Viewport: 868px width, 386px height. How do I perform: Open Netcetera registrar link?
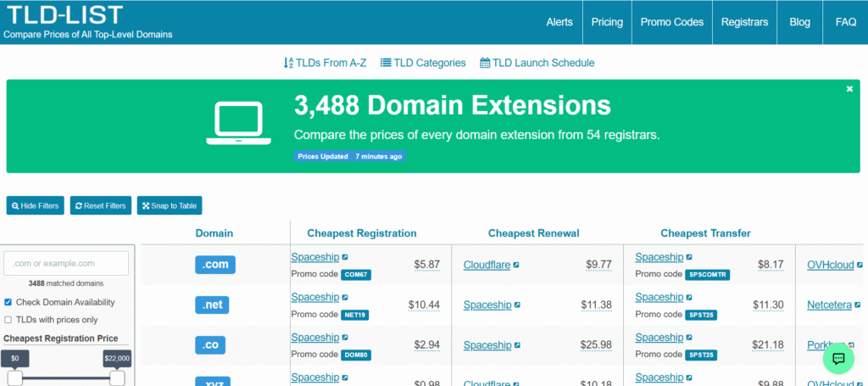click(829, 305)
